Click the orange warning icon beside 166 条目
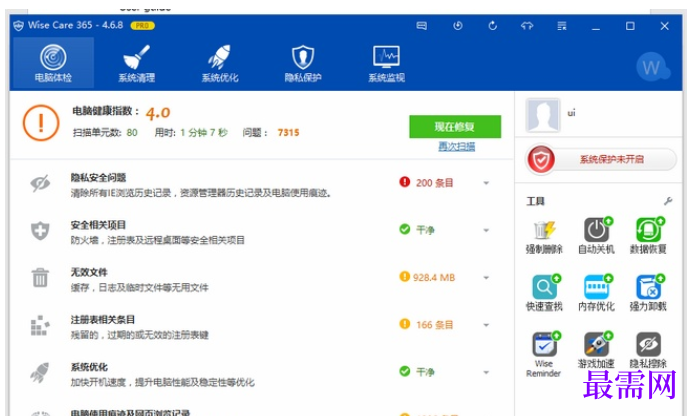 click(x=404, y=324)
